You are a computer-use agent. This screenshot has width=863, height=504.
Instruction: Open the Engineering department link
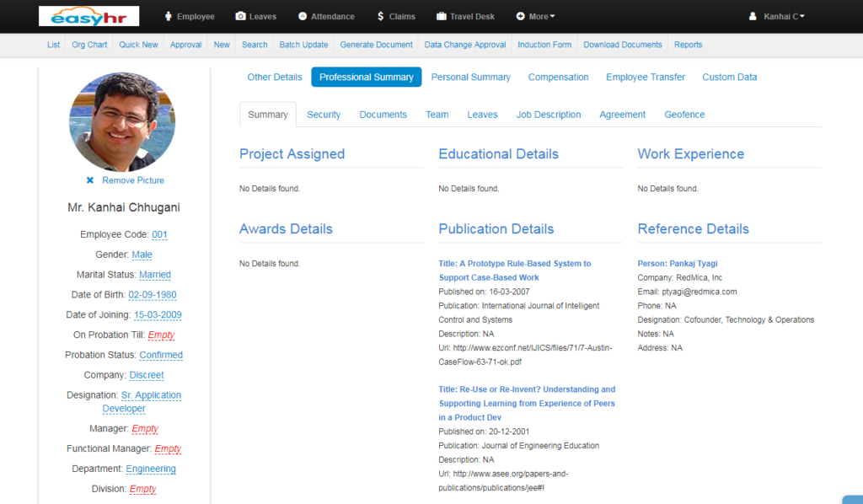pos(151,469)
